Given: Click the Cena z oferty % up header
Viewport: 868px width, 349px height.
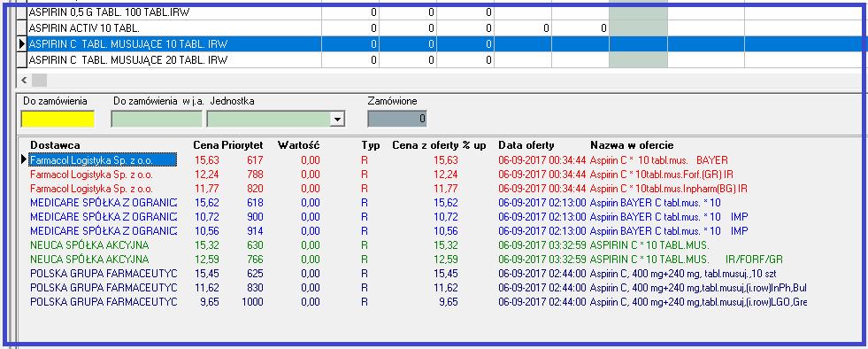Looking at the screenshot, I should tap(439, 145).
